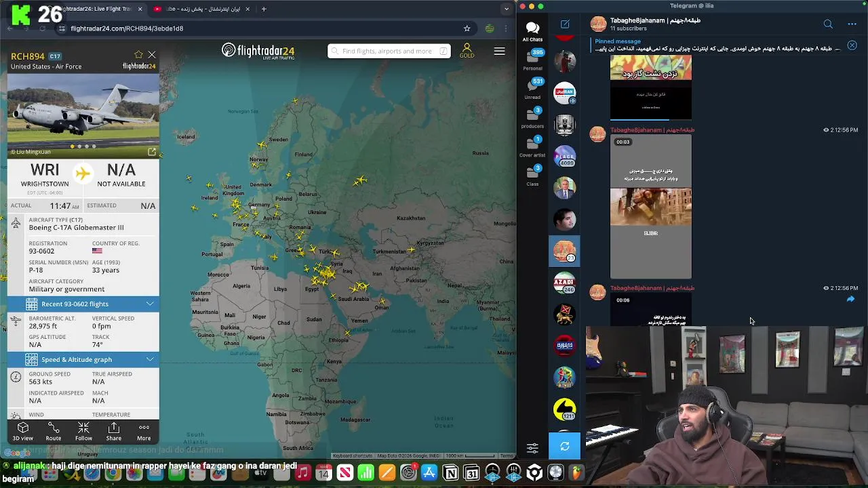Expand Recent 93-0602 flights section
This screenshot has width=868, height=488.
click(83, 304)
